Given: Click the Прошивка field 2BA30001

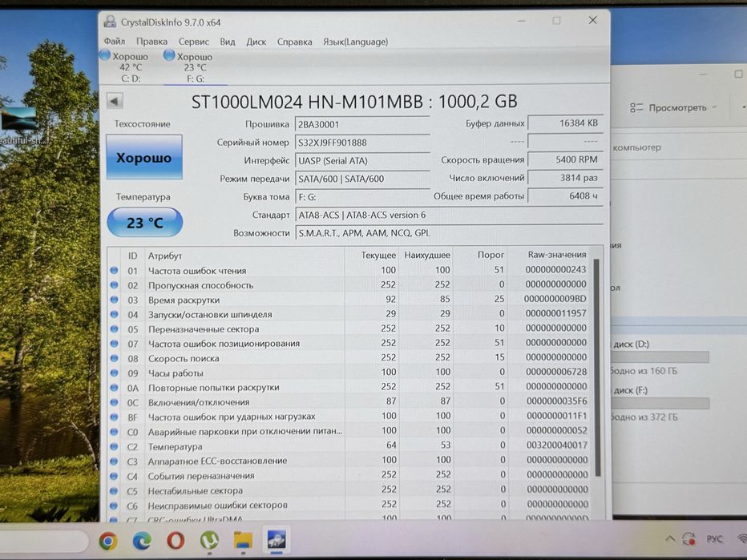Looking at the screenshot, I should (x=362, y=125).
